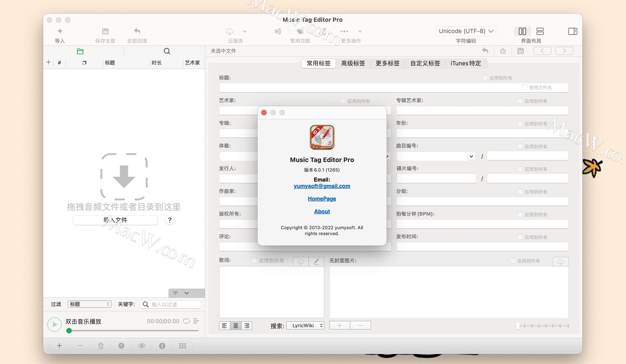Expand the LyricWiki search source dropdown
The height and width of the screenshot is (364, 626).
click(x=305, y=325)
